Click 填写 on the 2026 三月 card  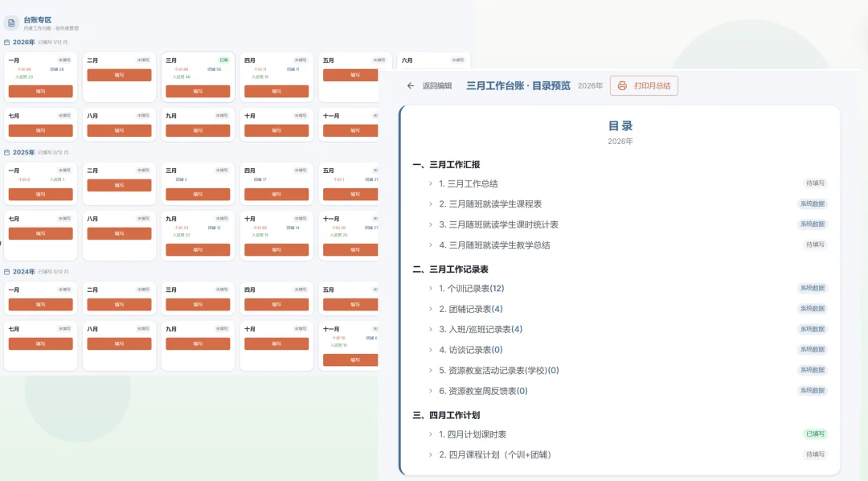pyautogui.click(x=198, y=91)
